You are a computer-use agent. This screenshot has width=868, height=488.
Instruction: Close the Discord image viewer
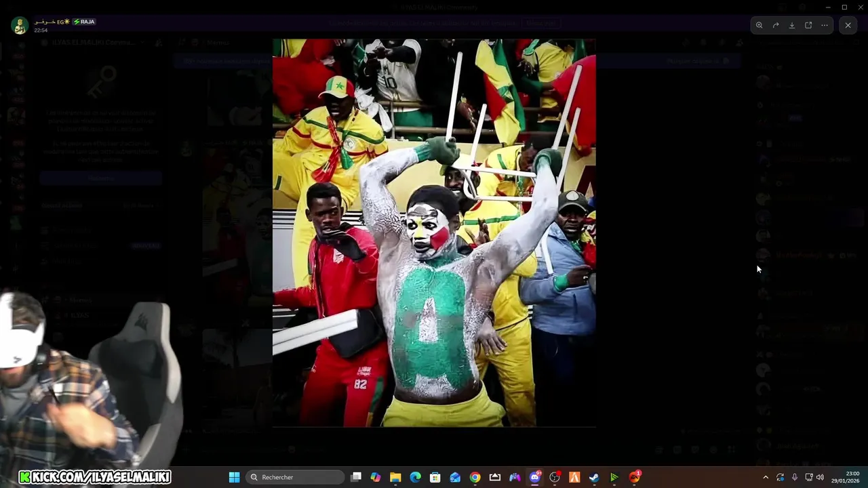(x=848, y=25)
